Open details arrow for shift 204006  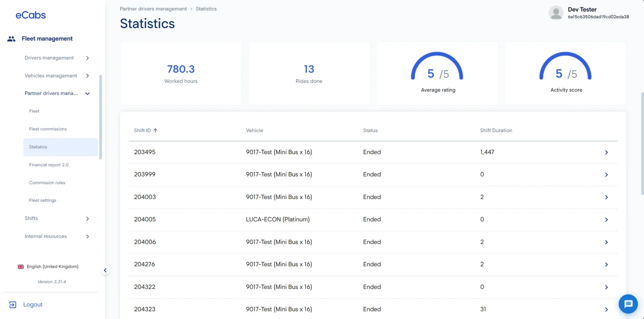pos(606,242)
